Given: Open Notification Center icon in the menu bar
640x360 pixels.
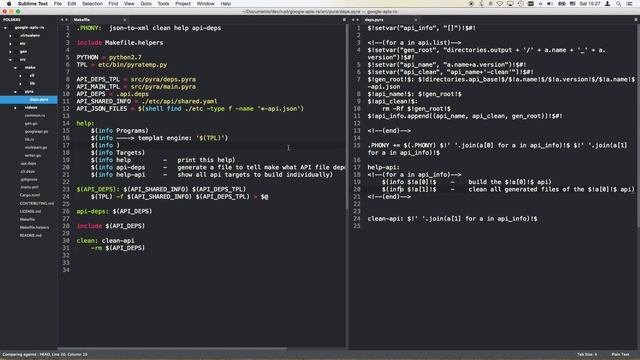Looking at the screenshot, I should (630, 4).
